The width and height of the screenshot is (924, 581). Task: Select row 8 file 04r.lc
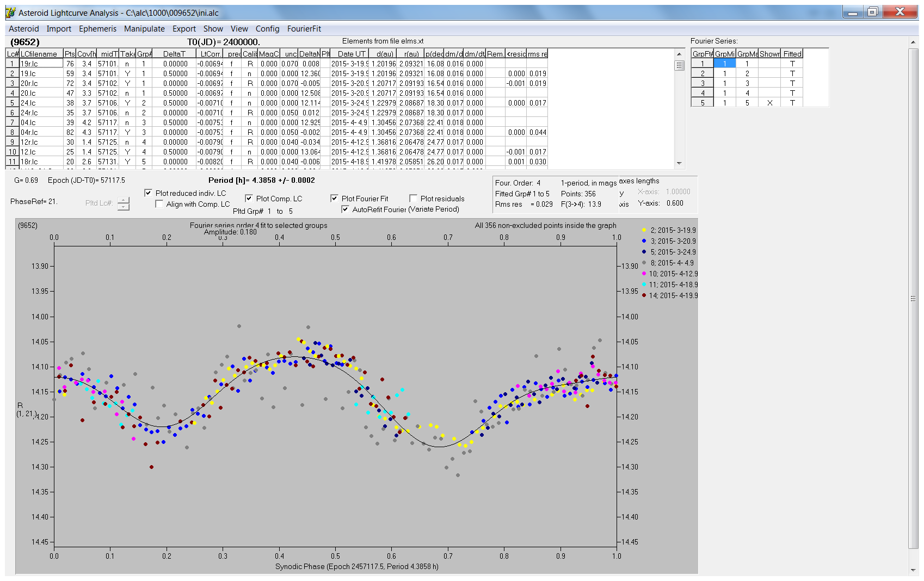pyautogui.click(x=41, y=132)
